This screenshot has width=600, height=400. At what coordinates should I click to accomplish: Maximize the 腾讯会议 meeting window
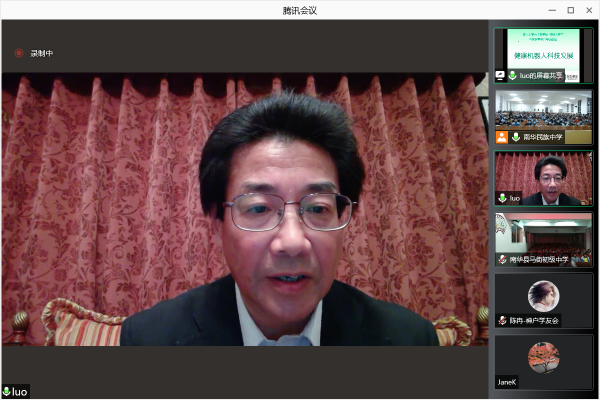pyautogui.click(x=570, y=10)
